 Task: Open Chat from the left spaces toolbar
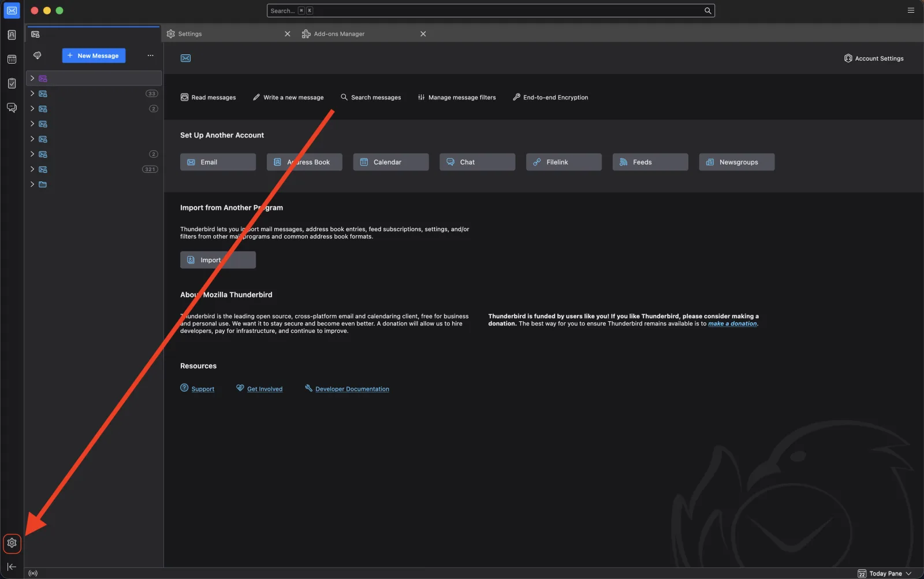[x=12, y=107]
